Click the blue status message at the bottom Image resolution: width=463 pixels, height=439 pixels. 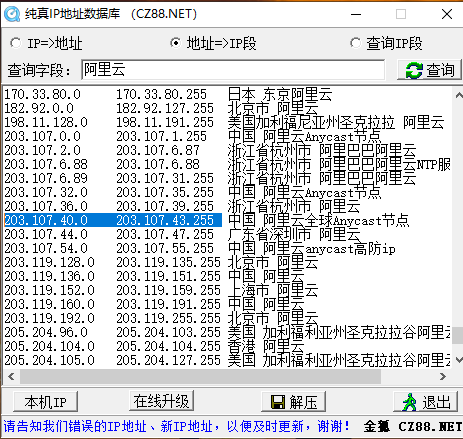click(177, 426)
